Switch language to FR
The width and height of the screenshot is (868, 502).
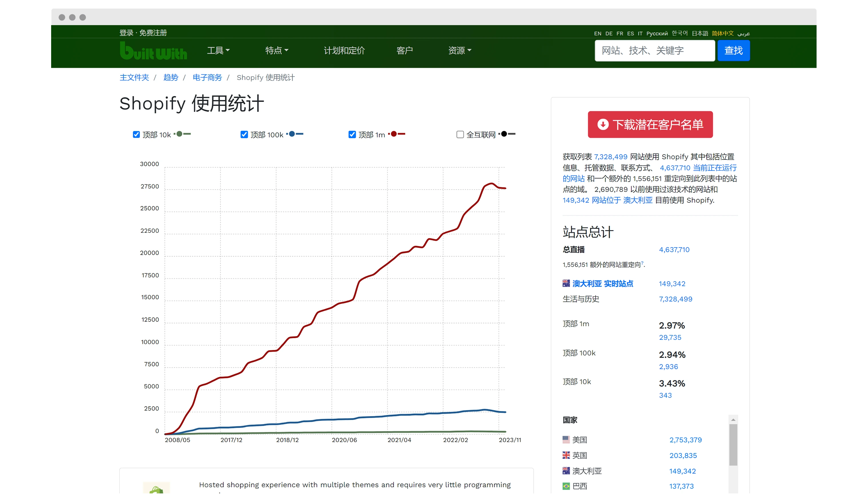[x=620, y=33]
